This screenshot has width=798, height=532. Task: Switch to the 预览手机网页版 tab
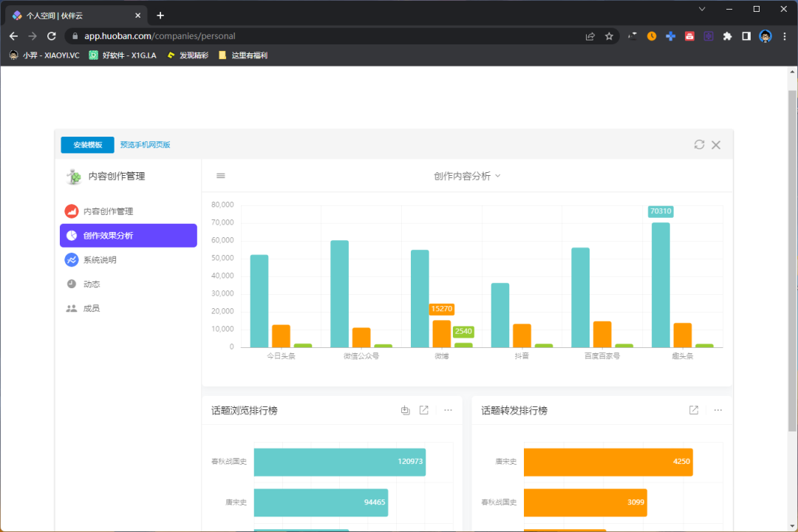[x=145, y=145]
